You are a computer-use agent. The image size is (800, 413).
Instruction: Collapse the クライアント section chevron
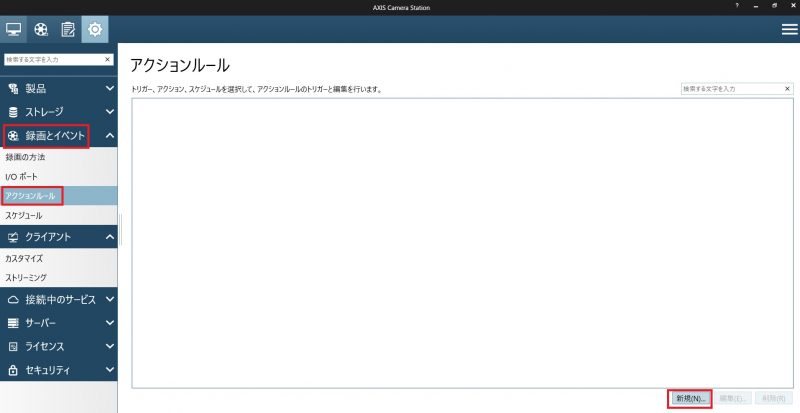point(110,237)
